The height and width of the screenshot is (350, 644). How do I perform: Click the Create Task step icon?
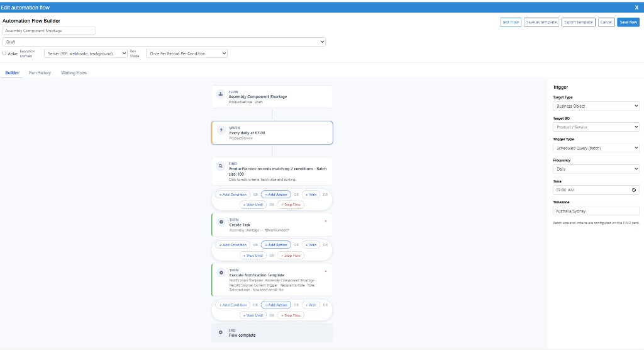pyautogui.click(x=221, y=222)
